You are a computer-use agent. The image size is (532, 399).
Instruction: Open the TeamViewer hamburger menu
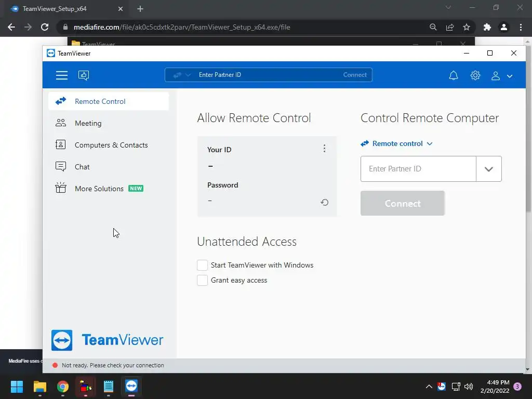point(62,75)
